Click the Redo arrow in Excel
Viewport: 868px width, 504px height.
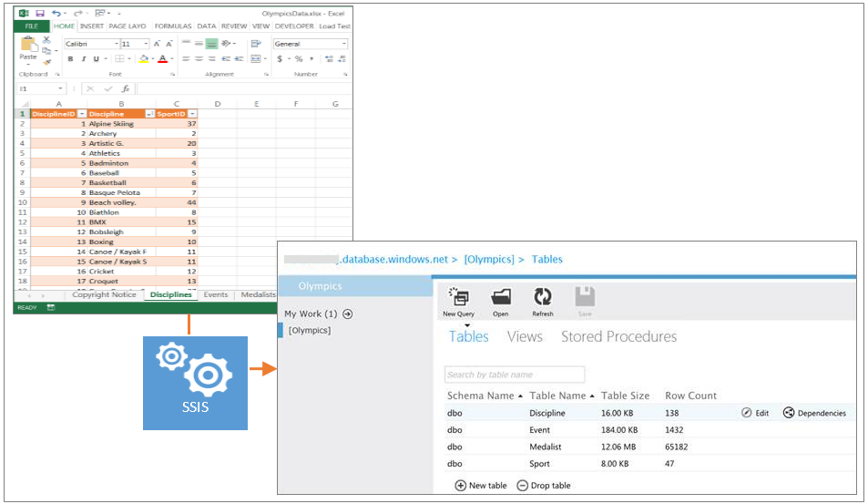point(78,13)
